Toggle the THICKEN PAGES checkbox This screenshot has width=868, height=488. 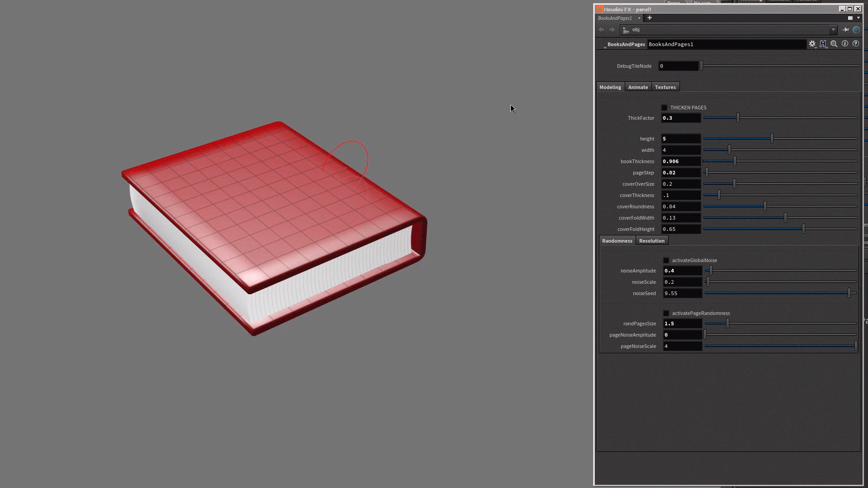tap(664, 108)
